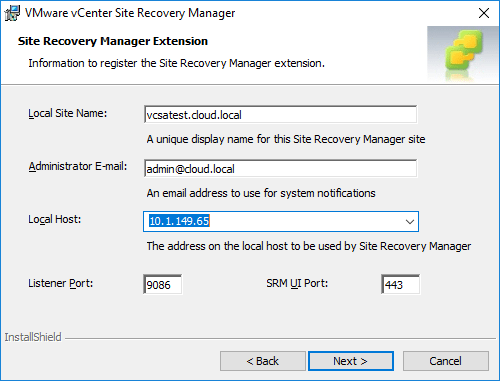Click the InstallShield text
This screenshot has width=500, height=381.
tap(33, 337)
